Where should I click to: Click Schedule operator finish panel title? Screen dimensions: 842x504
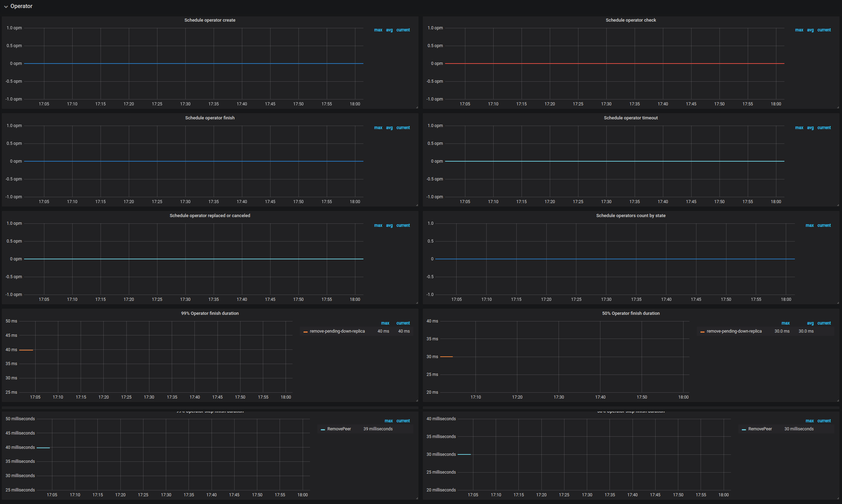coord(210,118)
